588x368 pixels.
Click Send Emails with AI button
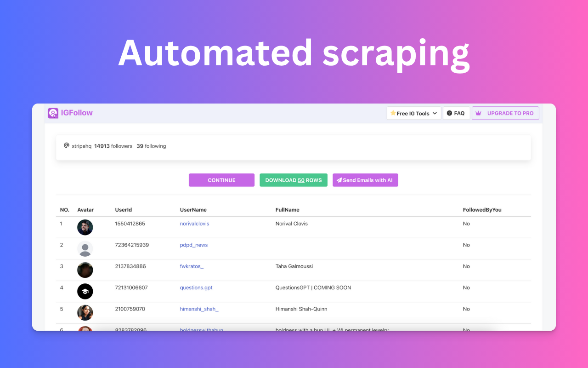[x=365, y=180]
